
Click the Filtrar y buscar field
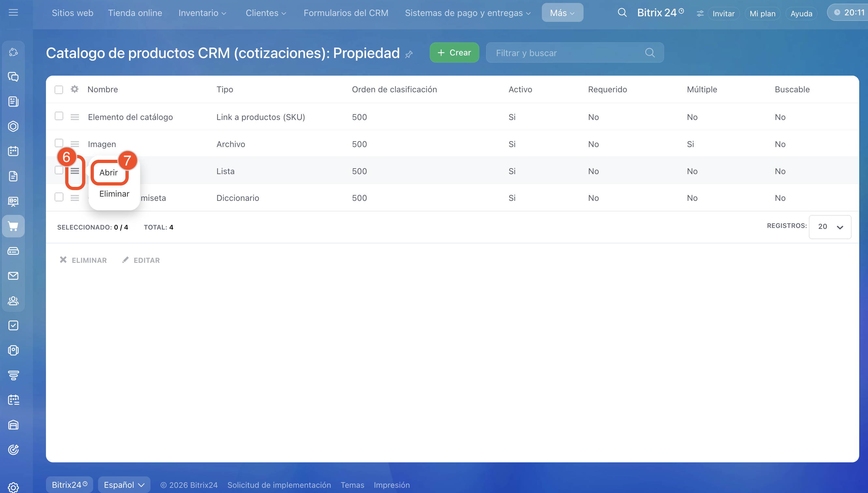coord(568,53)
